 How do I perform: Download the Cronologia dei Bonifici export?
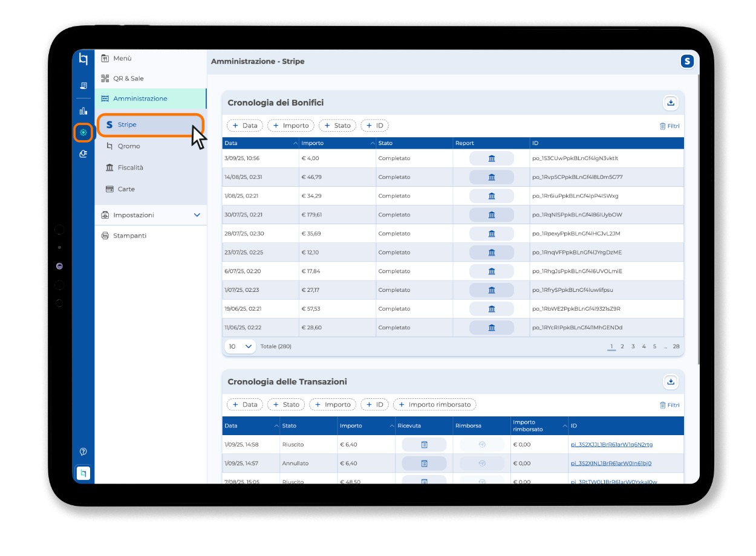coord(670,103)
